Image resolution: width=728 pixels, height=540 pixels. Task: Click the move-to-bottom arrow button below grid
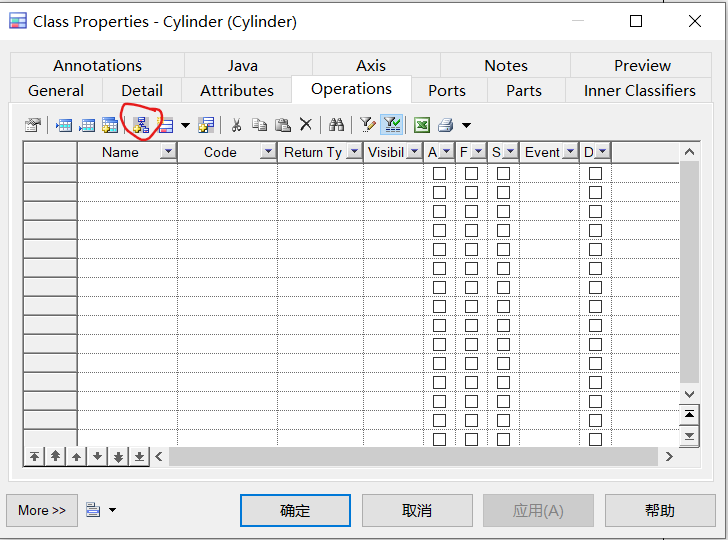coord(139,456)
